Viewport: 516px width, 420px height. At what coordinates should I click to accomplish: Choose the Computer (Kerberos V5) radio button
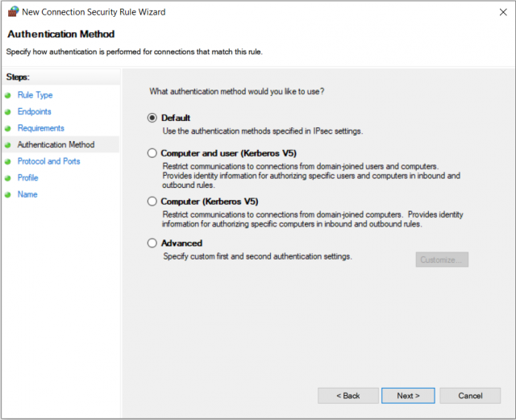coord(152,201)
